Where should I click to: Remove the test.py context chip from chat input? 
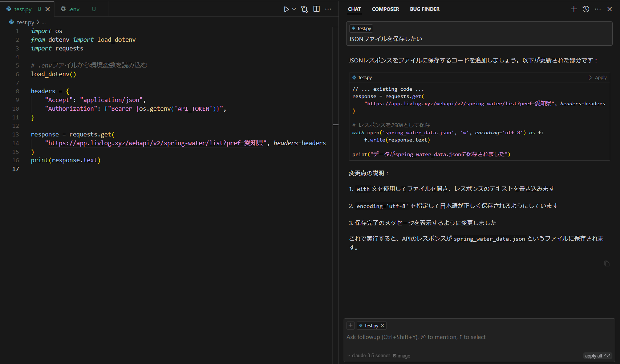382,326
